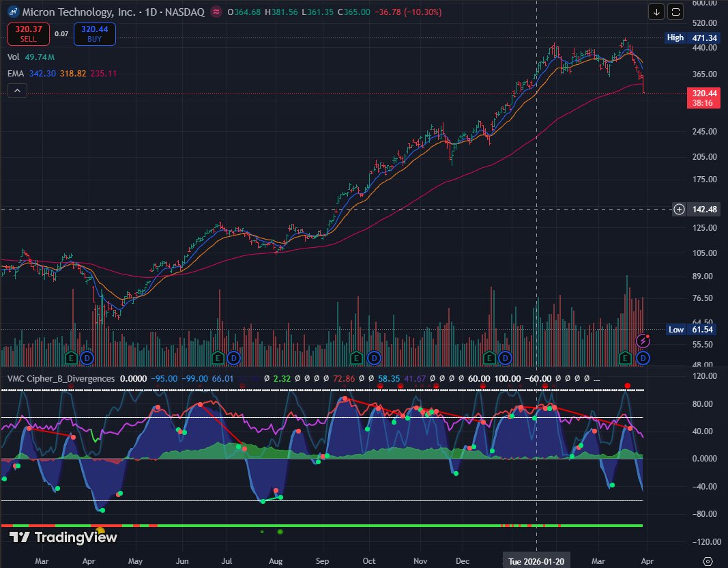The height and width of the screenshot is (568, 728).
Task: Click the 125.00 price axis label
Action: [x=704, y=227]
